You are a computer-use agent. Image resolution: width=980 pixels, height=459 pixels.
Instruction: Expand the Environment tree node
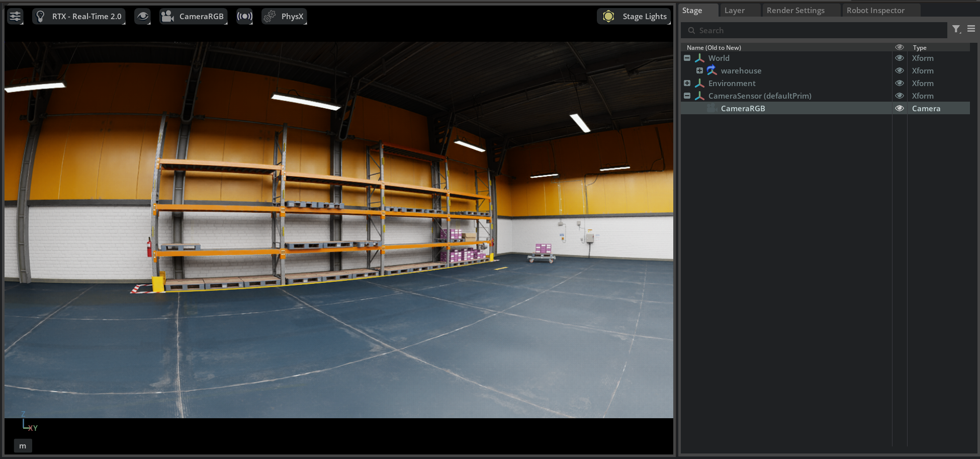(687, 83)
